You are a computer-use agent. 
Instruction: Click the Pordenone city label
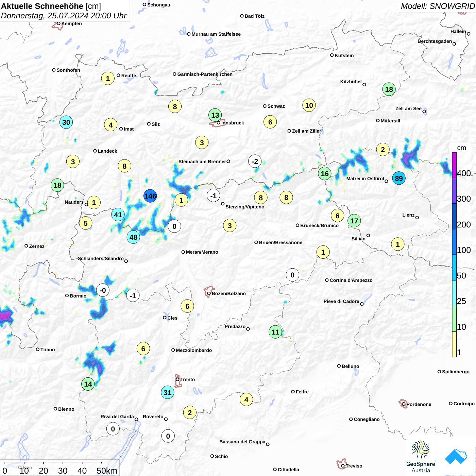point(419,404)
